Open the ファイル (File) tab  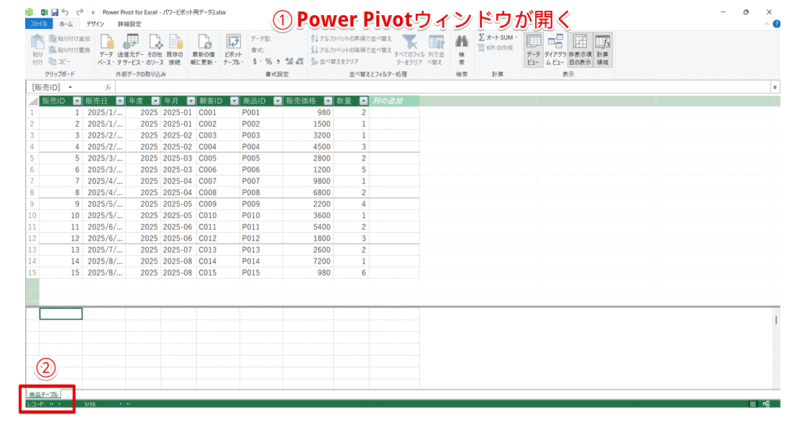39,24
